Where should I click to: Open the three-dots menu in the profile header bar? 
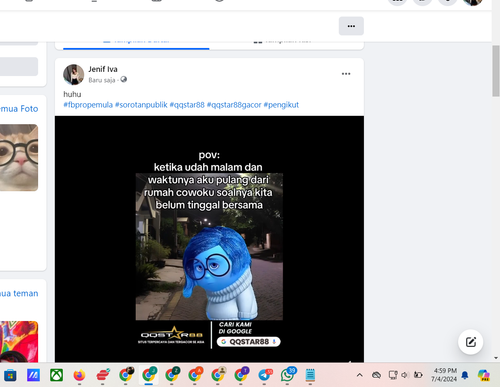click(351, 26)
